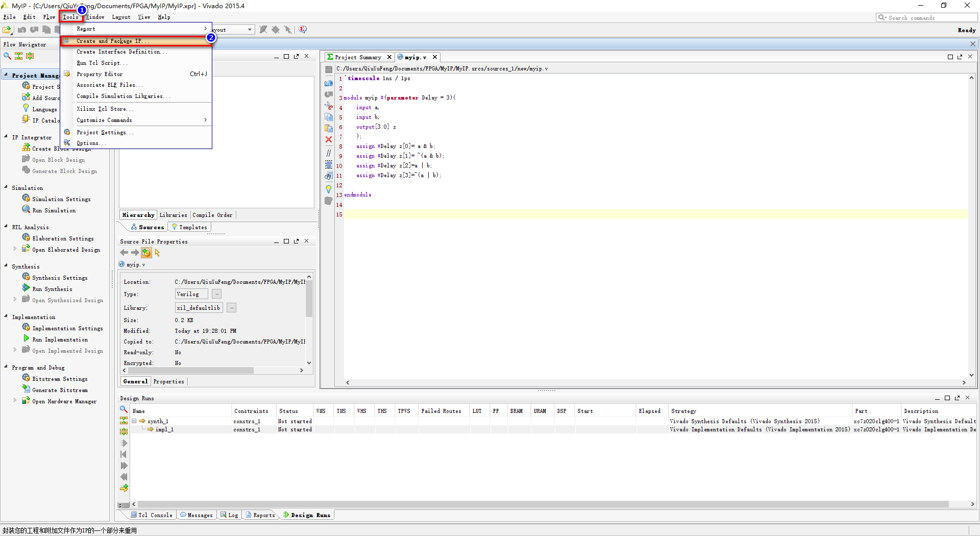Click the Xilinx feedback speech bubble icon
Image resolution: width=980 pixels, height=536 pixels.
[x=303, y=30]
